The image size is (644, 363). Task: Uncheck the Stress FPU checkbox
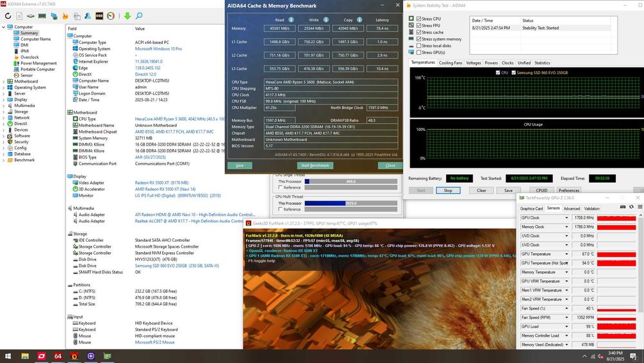(420, 26)
